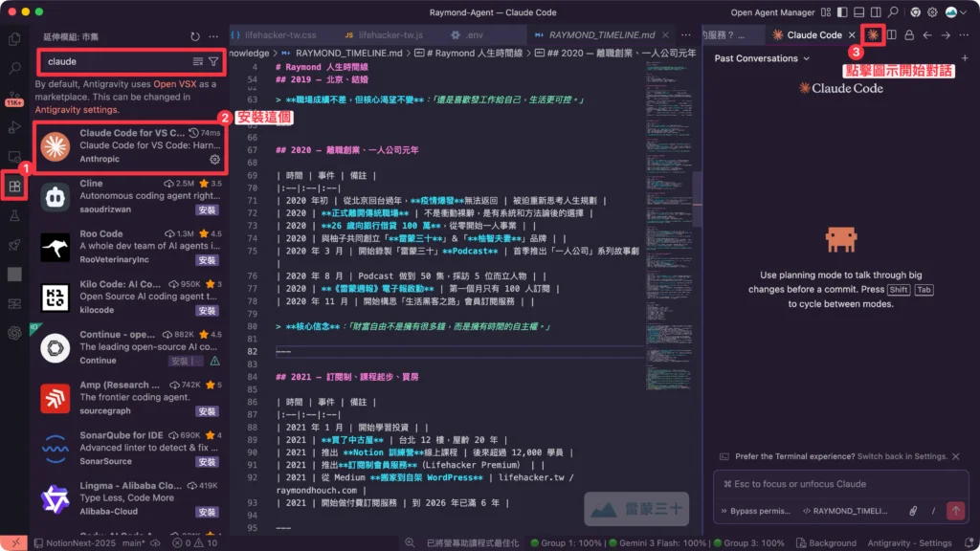Select the Run and Debug icon
The image size is (980, 551).
14,126
